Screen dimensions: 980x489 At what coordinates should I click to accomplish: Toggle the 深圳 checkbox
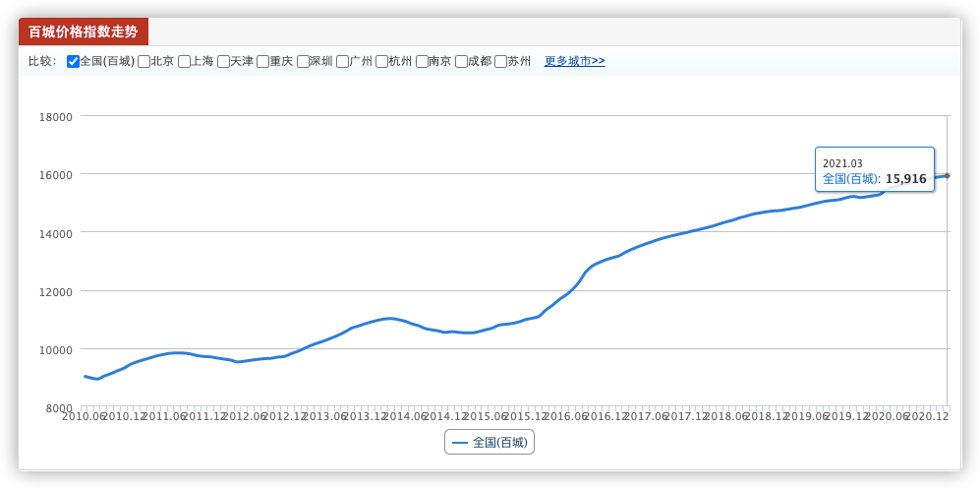pyautogui.click(x=303, y=61)
